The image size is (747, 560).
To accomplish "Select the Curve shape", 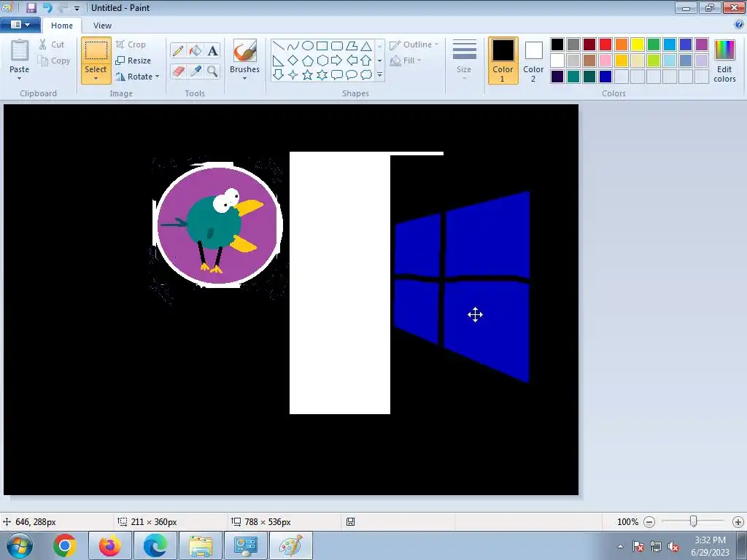I will tap(293, 46).
